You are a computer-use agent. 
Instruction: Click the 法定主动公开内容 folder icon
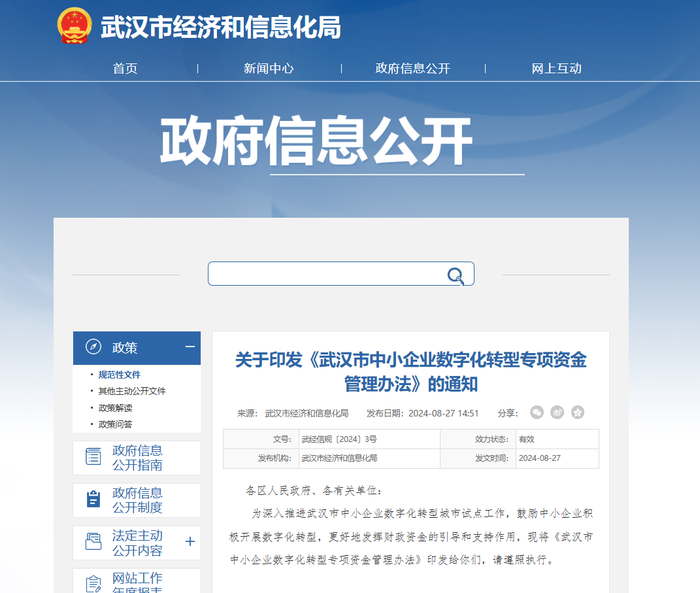click(x=93, y=542)
